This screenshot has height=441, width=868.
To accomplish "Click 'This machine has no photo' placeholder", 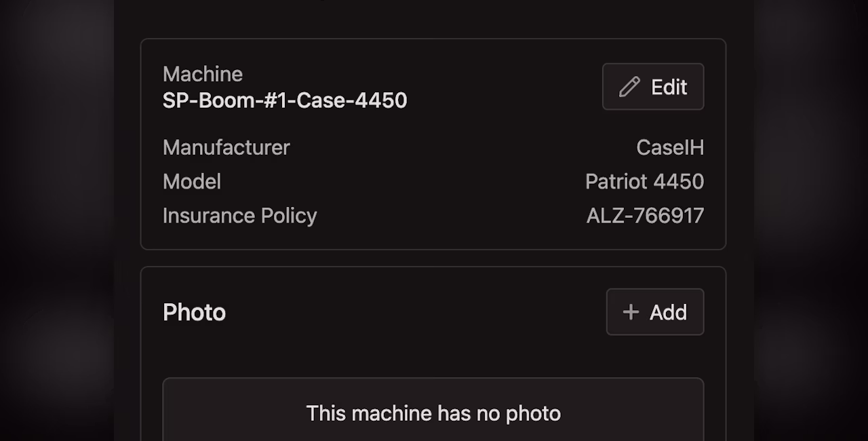I will pyautogui.click(x=433, y=413).
